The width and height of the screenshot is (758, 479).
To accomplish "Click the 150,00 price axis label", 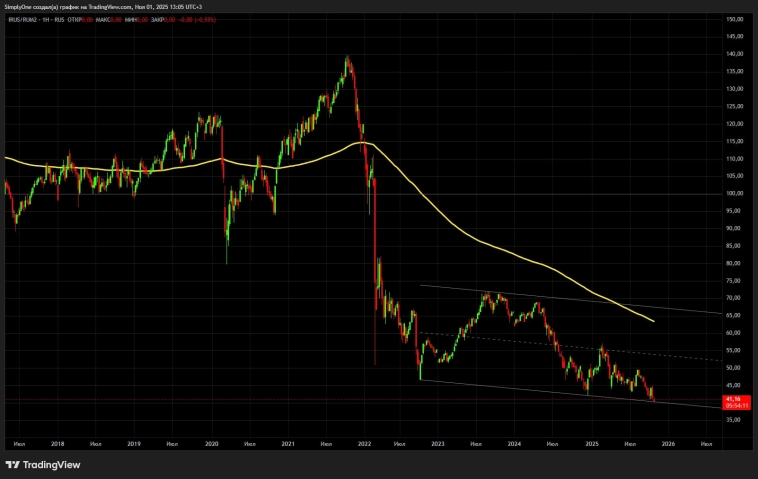I will click(734, 19).
